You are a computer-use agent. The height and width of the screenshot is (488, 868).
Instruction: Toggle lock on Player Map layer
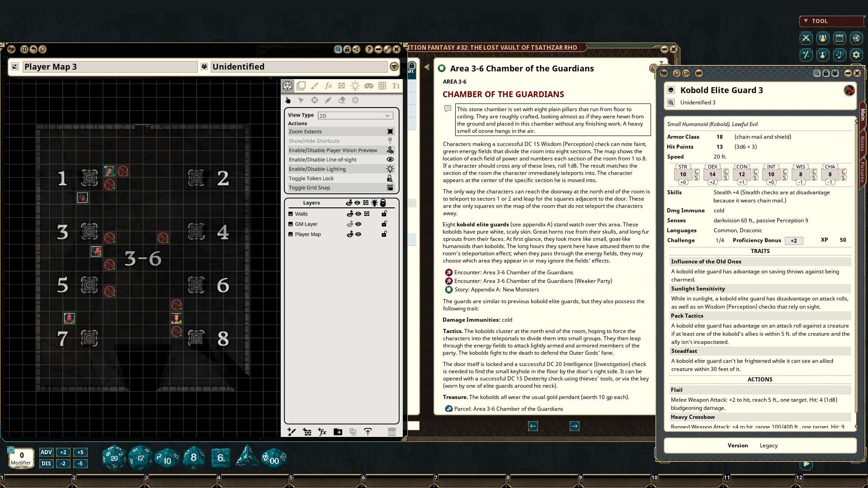[x=384, y=235]
